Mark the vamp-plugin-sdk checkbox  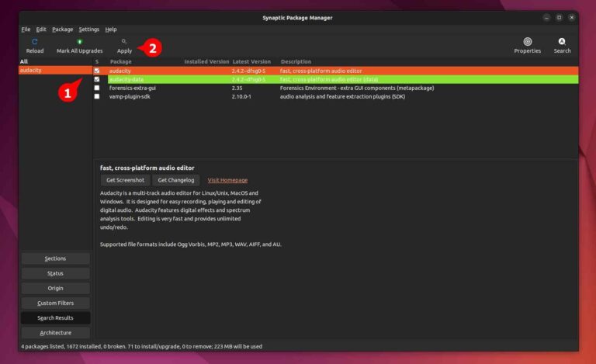(97, 96)
